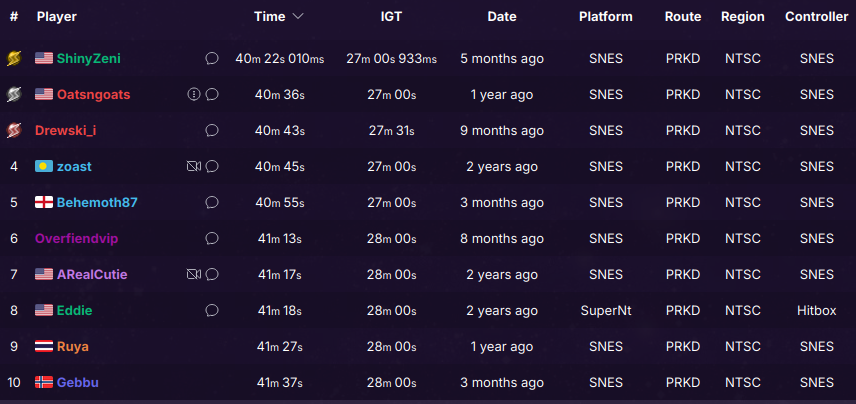The width and height of the screenshot is (856, 404).
Task: Click the no-video icon next to ARealCutie
Action: (193, 275)
